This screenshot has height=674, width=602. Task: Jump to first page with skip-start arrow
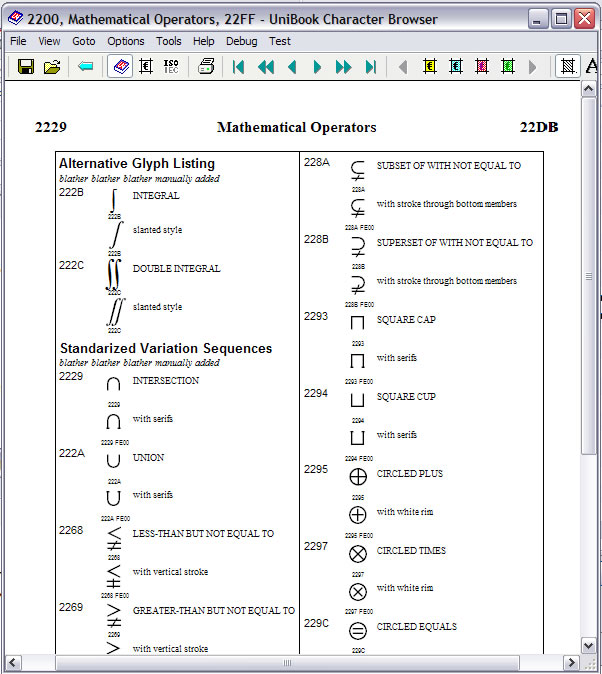[239, 67]
